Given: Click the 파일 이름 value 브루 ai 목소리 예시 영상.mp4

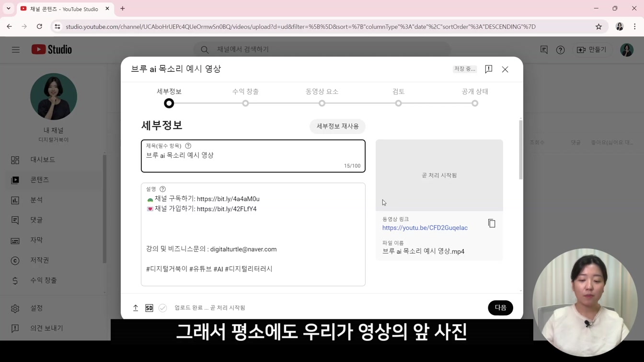Looking at the screenshot, I should [423, 251].
